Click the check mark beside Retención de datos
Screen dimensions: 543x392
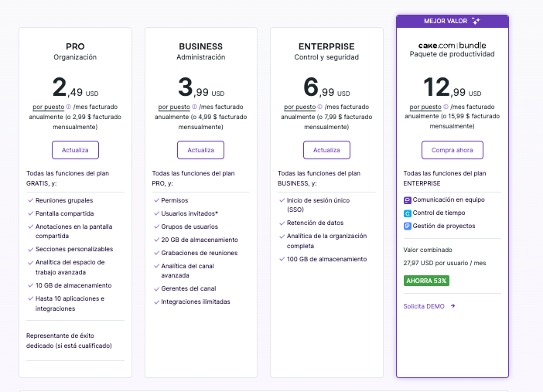pos(282,223)
